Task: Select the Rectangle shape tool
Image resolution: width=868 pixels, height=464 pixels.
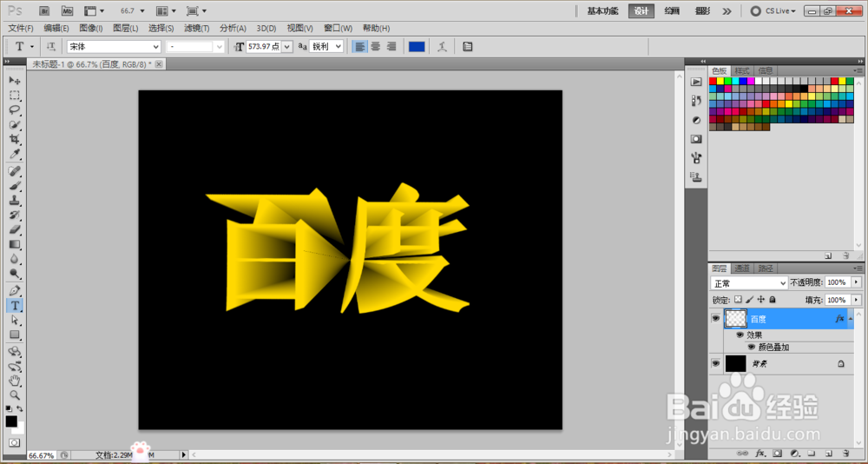Action: (x=15, y=335)
